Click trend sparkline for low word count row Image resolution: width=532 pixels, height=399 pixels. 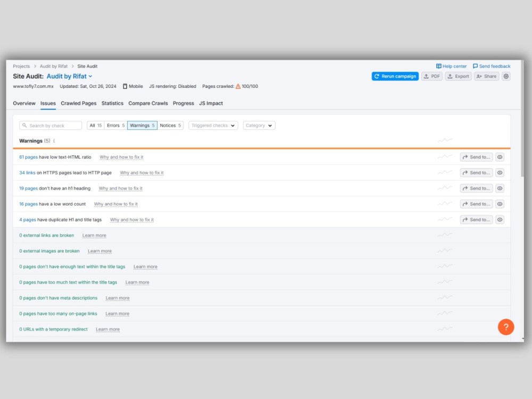(x=444, y=204)
